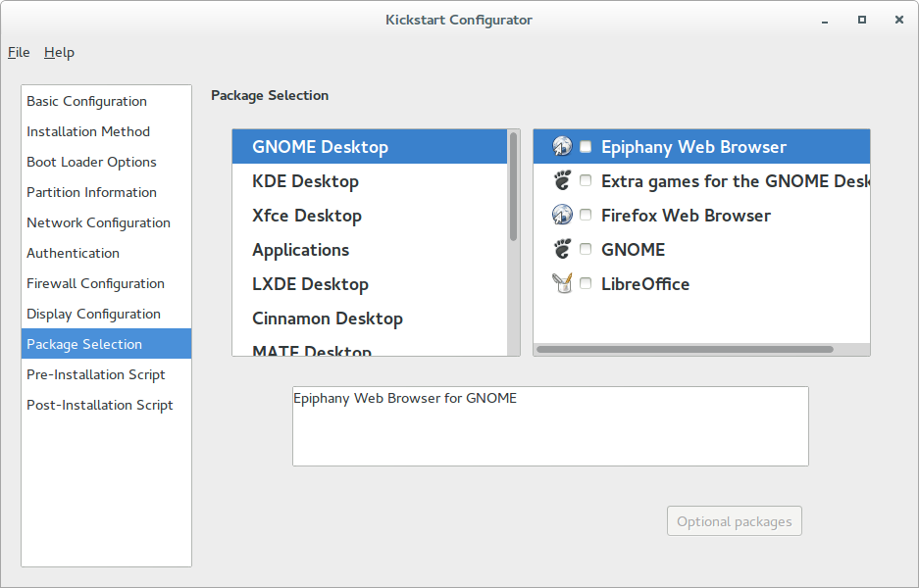Open the Boot Loader Options section
This screenshot has width=919, height=588.
(90, 162)
